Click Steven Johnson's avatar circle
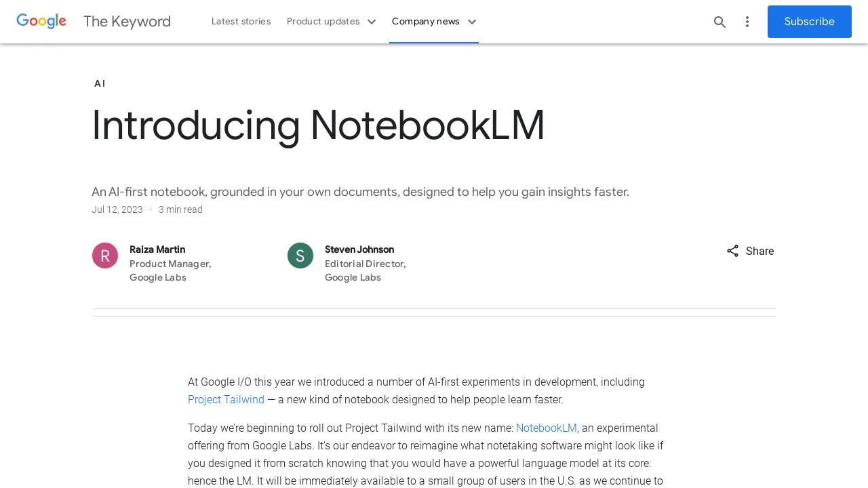 pyautogui.click(x=300, y=256)
